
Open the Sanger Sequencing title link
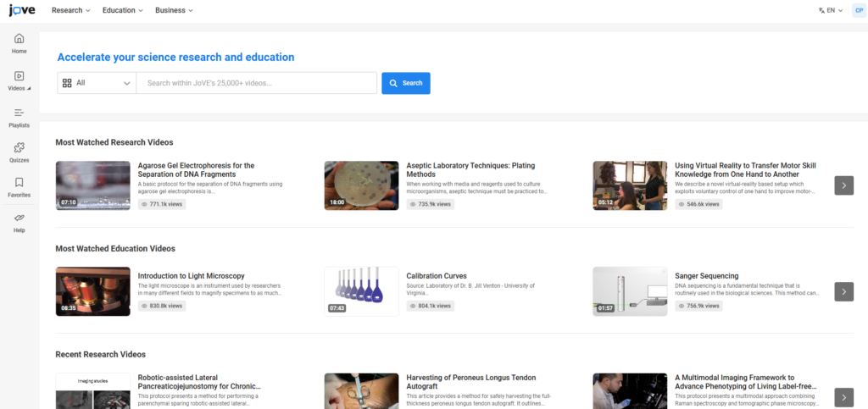pos(706,276)
